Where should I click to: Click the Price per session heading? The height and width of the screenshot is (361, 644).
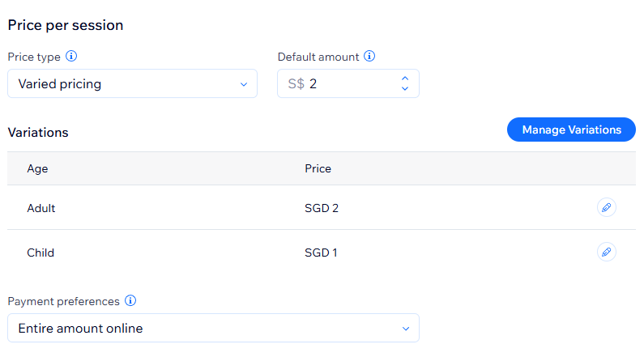tap(66, 25)
